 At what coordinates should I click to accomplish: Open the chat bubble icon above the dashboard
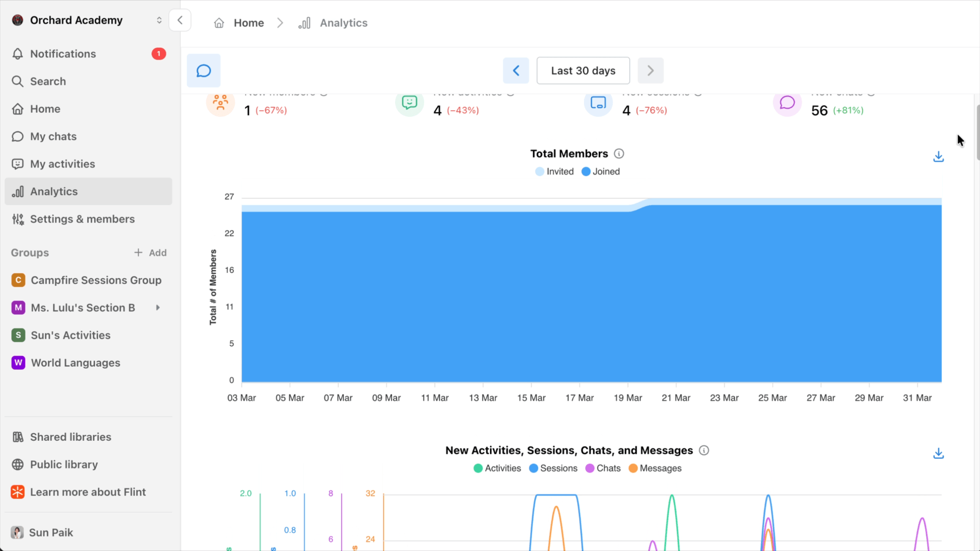[x=203, y=70]
